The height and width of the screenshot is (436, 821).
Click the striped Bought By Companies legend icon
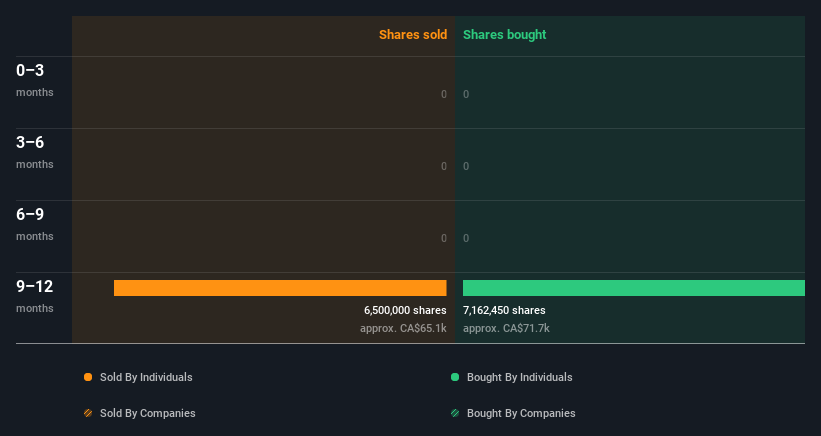(455, 413)
